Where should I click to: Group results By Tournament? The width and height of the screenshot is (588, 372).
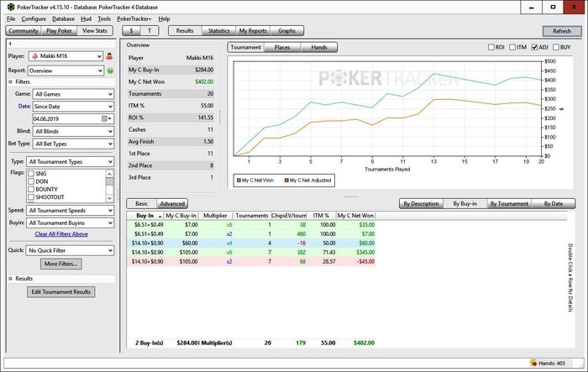point(509,203)
